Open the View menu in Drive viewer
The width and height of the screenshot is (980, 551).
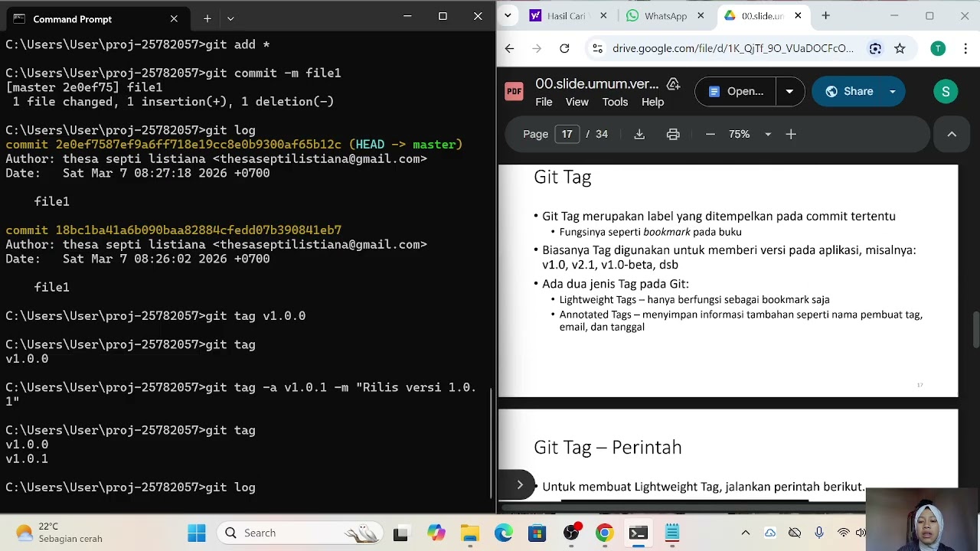coord(577,102)
